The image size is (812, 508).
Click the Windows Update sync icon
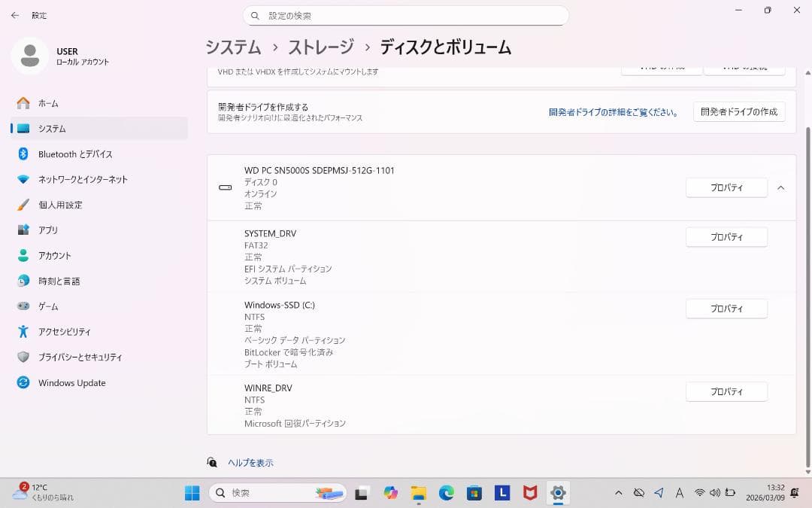23,382
